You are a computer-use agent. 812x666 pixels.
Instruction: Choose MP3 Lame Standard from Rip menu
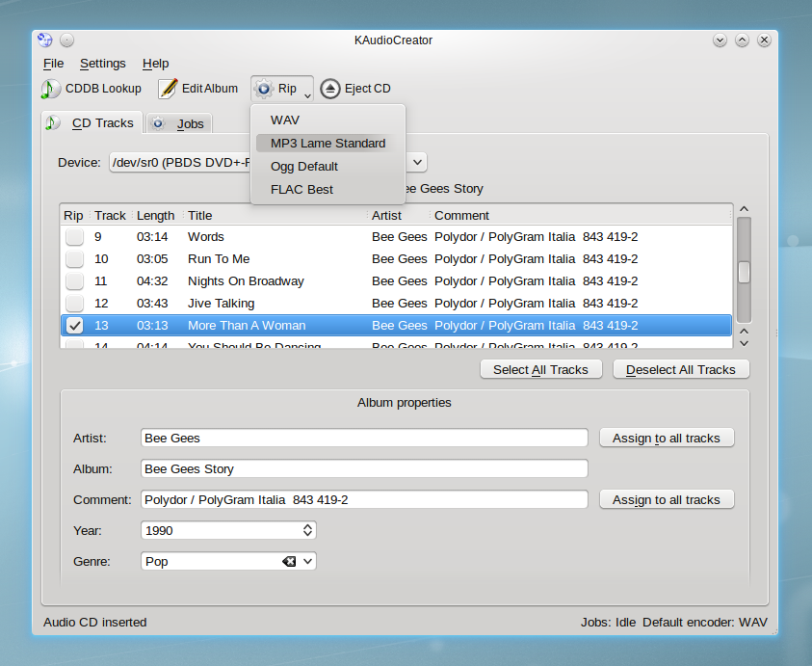[327, 144]
